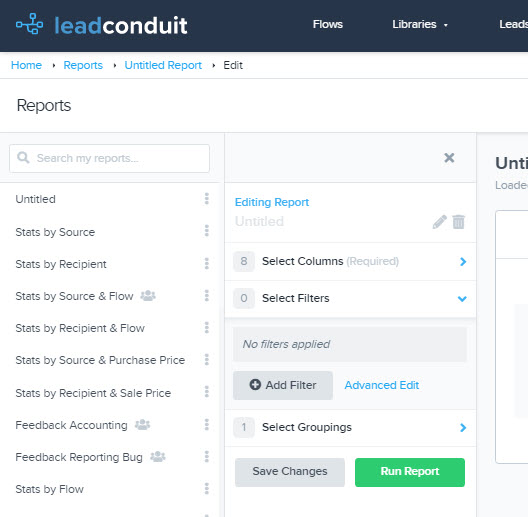Click the green Run Report button

410,472
